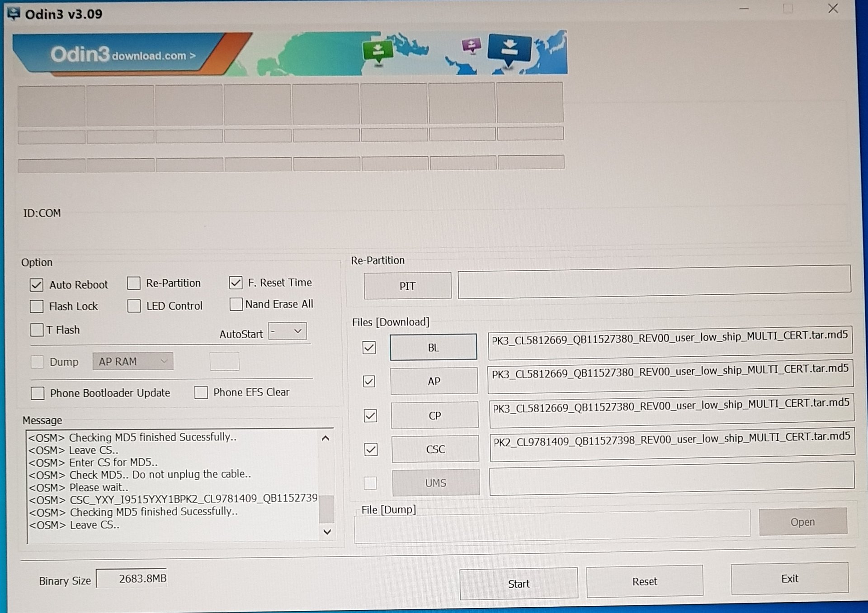Viewport: 868px width, 613px height.
Task: Uncheck the BL file checkbox
Action: tap(369, 348)
